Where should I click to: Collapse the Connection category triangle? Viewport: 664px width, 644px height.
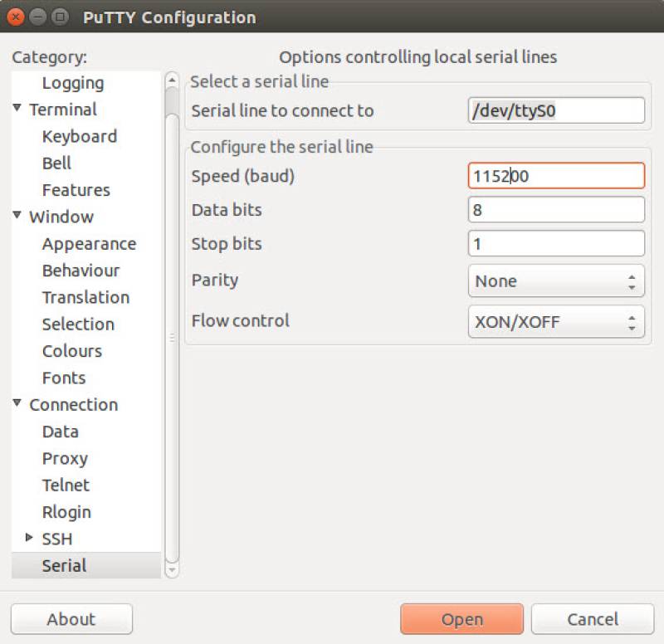[x=17, y=403]
